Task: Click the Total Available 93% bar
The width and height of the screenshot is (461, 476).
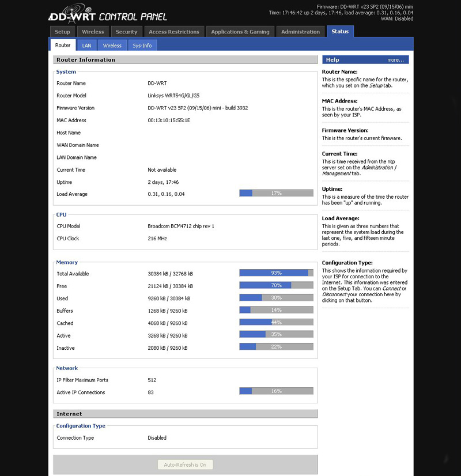Action: click(x=276, y=273)
